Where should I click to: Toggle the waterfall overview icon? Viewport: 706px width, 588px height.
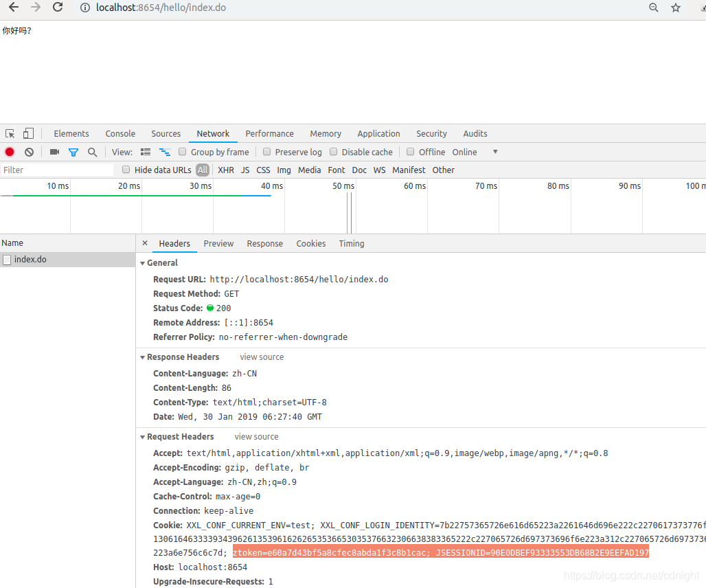[165, 152]
